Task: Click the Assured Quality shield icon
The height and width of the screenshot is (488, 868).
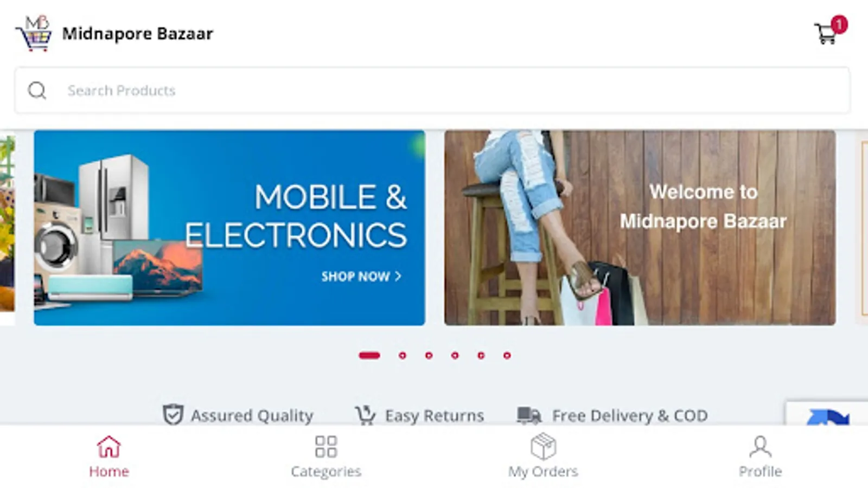Action: coord(173,415)
